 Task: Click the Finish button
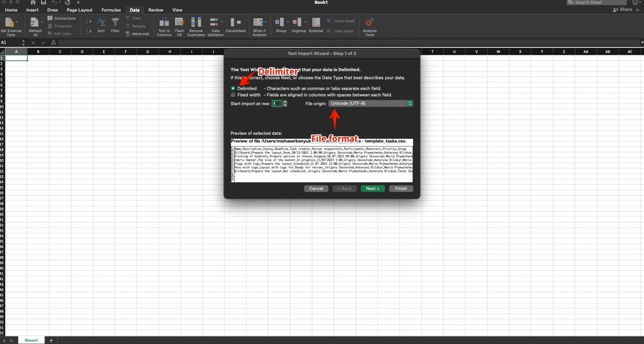(x=401, y=189)
